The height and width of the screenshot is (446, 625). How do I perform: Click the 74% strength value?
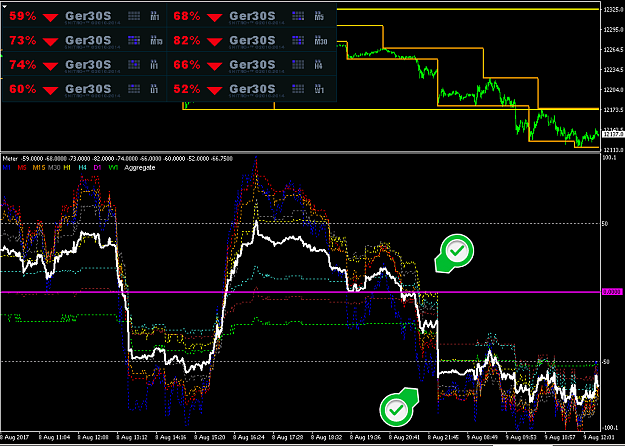click(23, 65)
